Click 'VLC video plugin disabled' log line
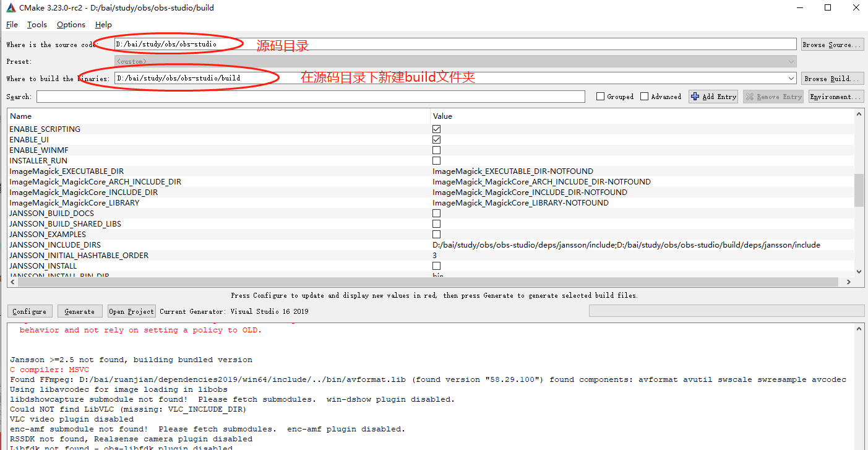The width and height of the screenshot is (868, 450). coord(72,419)
